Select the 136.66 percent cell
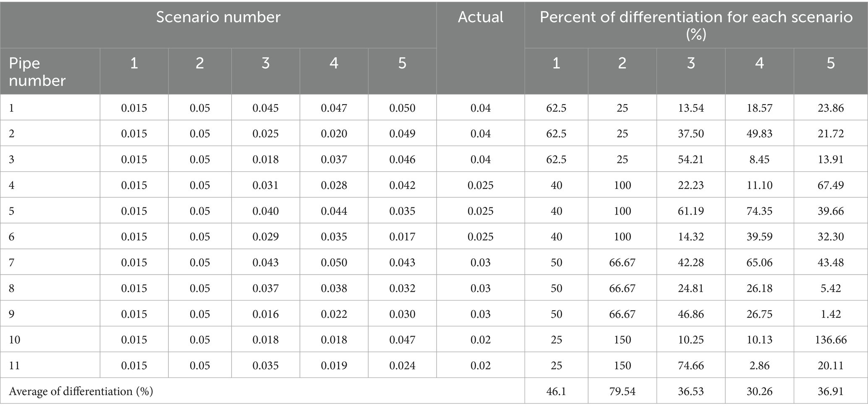Viewport: 868px width, 411px height. pos(830,340)
